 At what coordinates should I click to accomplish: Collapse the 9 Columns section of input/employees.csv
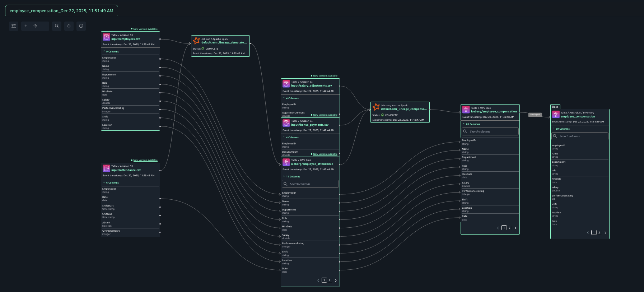pos(111,52)
